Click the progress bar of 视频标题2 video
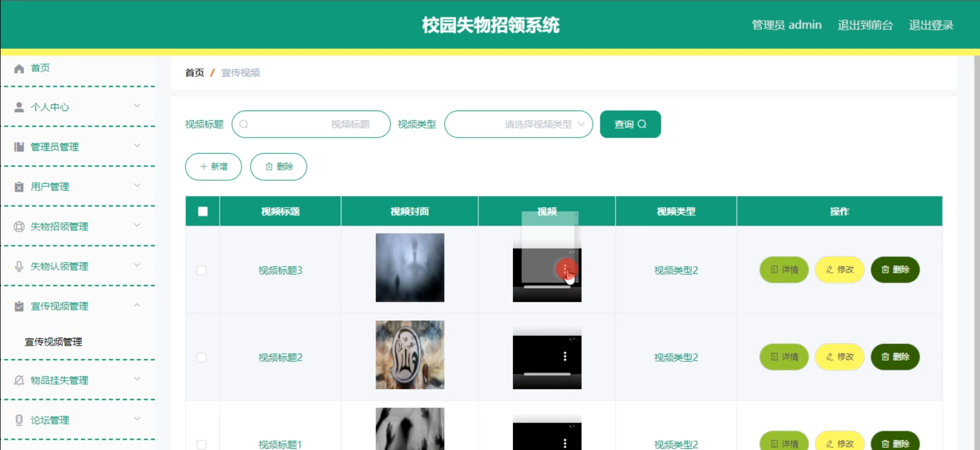This screenshot has width=980, height=450. 547,374
